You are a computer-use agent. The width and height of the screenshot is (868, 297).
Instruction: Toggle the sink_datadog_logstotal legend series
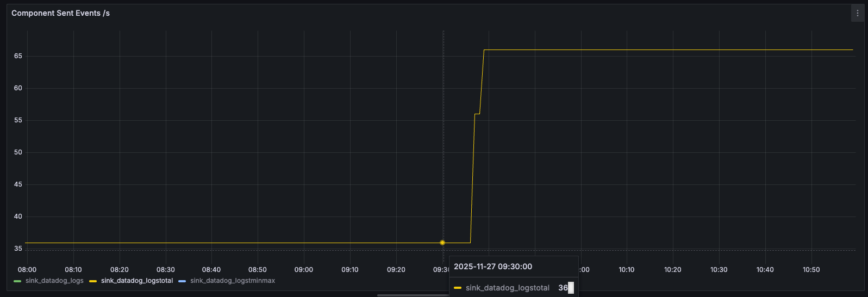(x=137, y=281)
